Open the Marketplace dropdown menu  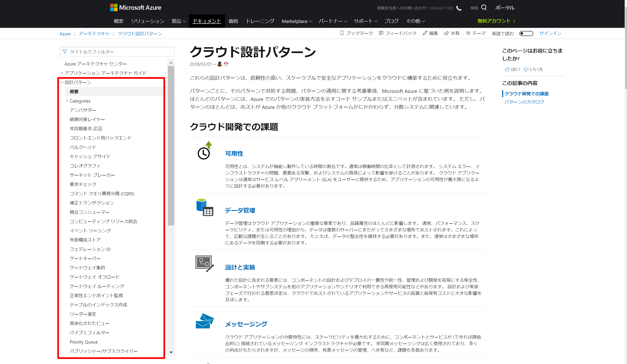(297, 21)
